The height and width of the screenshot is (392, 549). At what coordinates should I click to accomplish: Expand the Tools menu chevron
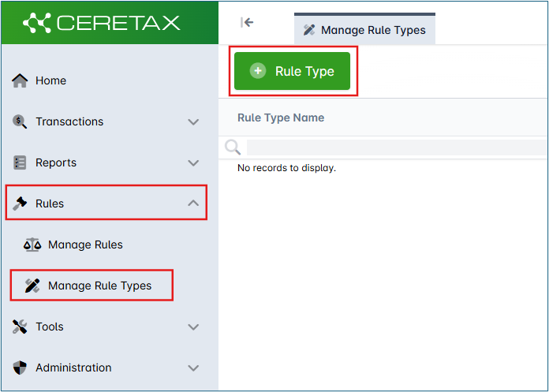[x=193, y=327]
